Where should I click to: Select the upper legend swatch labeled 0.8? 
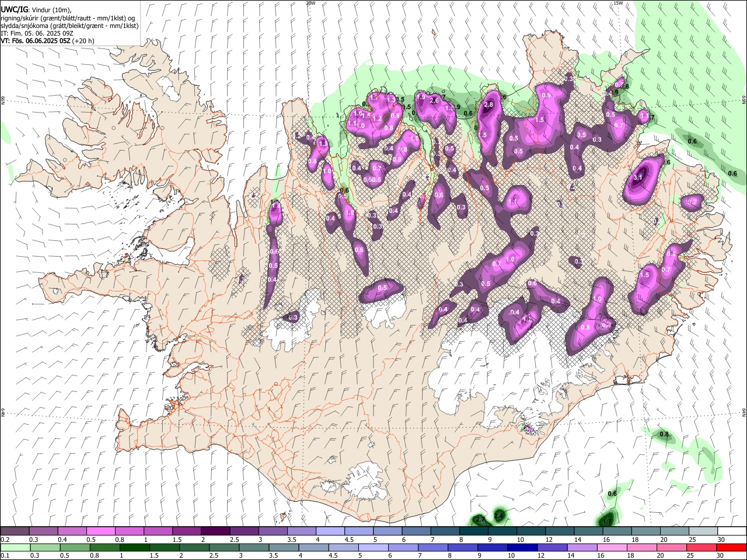click(129, 531)
